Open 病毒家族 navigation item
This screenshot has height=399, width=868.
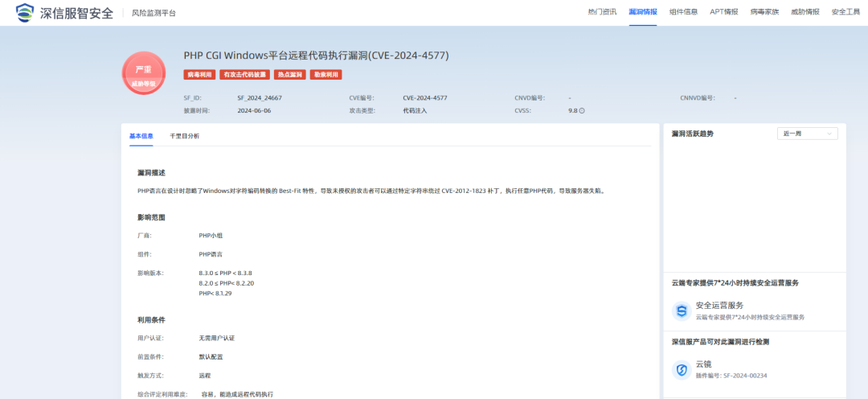(x=764, y=12)
